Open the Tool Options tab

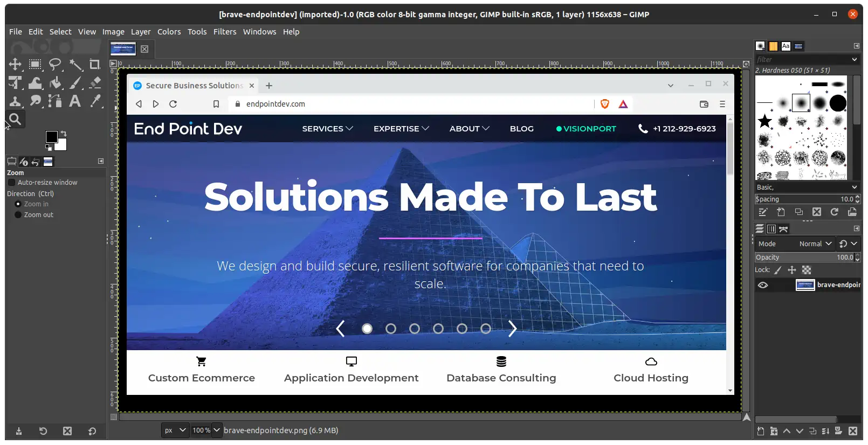click(12, 162)
